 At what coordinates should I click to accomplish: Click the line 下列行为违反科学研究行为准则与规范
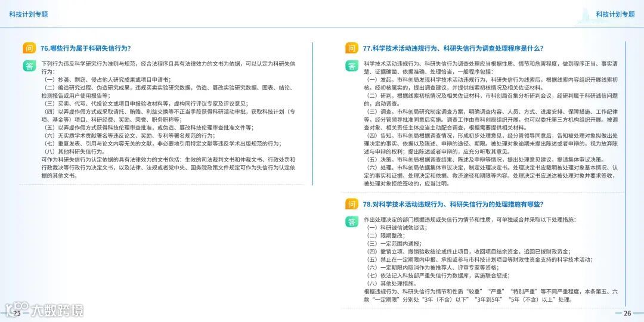pyautogui.click(x=168, y=67)
